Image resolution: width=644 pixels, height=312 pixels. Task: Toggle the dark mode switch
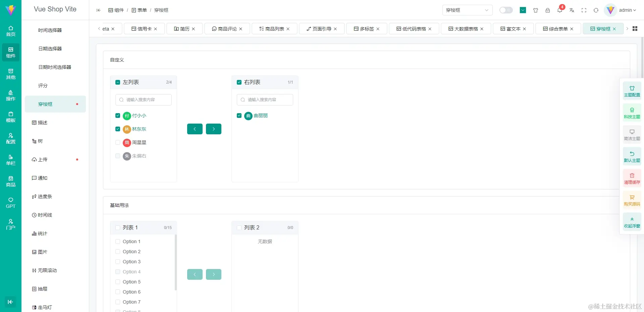pos(506,10)
